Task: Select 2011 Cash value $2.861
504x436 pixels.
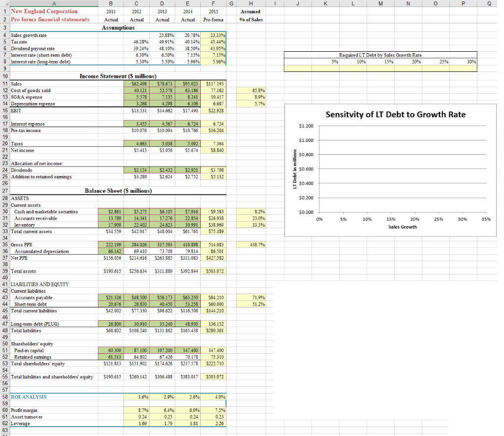Action: 111,212
